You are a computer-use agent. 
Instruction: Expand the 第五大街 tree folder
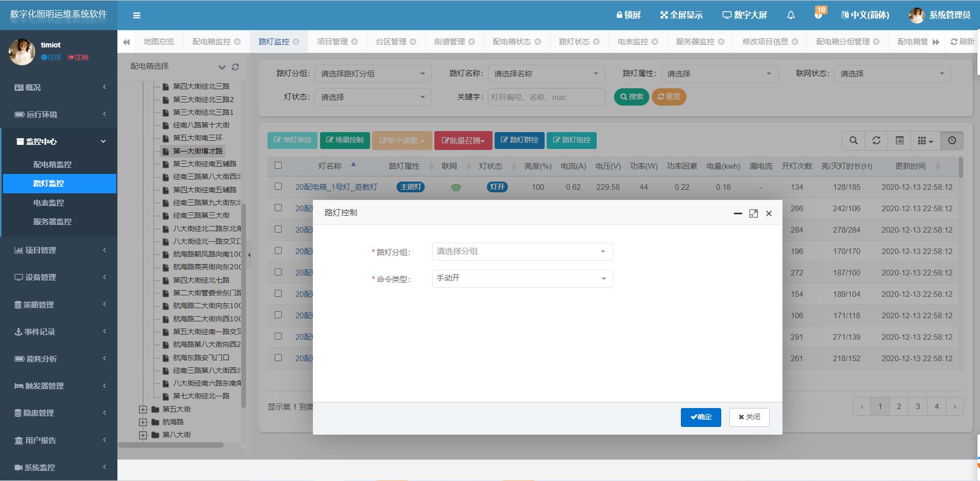pyautogui.click(x=143, y=409)
